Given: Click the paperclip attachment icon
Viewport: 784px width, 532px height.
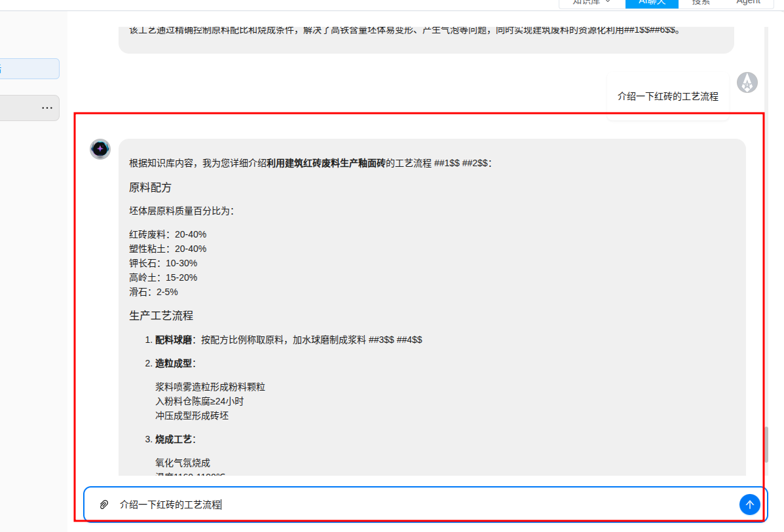Looking at the screenshot, I should click(103, 505).
